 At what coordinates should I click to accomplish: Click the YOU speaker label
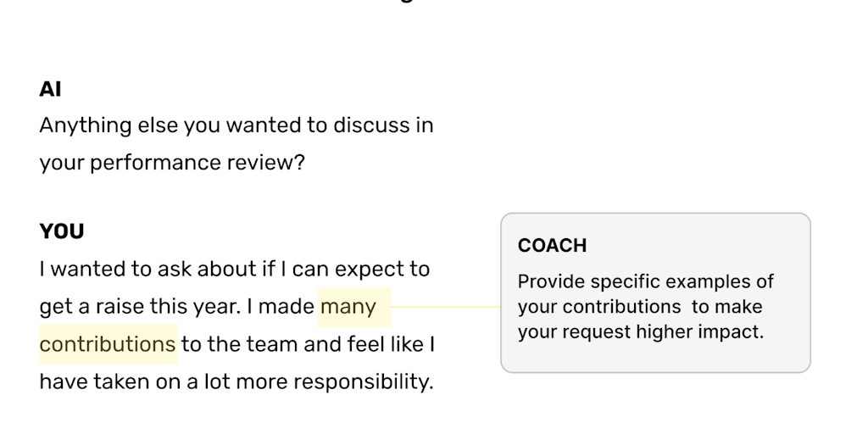point(61,231)
